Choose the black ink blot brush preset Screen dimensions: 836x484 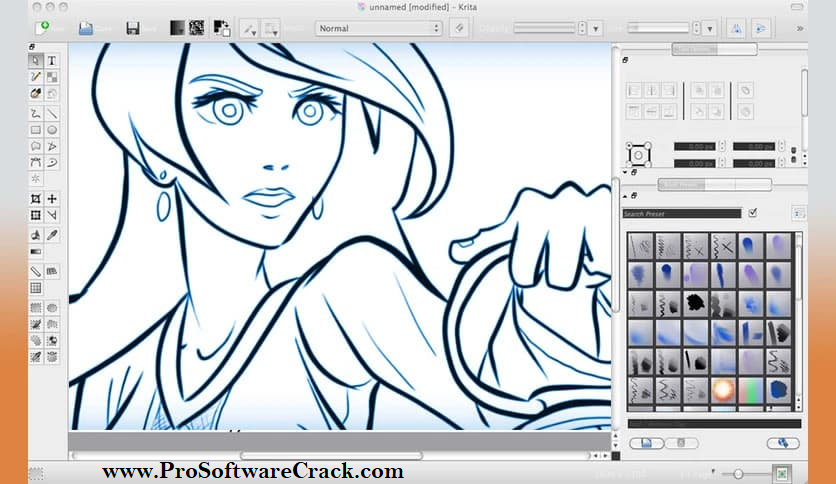tap(695, 303)
